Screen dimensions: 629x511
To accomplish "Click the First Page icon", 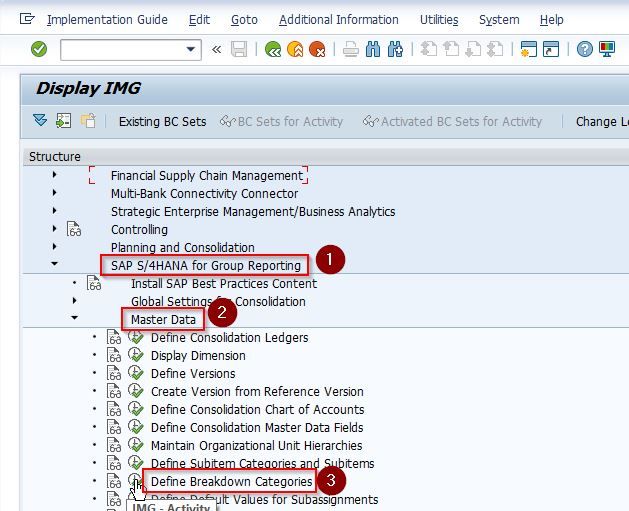I will 428,49.
